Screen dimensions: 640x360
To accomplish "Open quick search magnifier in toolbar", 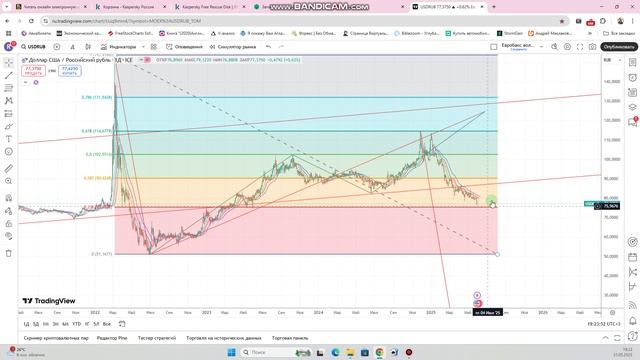I will [x=554, y=47].
